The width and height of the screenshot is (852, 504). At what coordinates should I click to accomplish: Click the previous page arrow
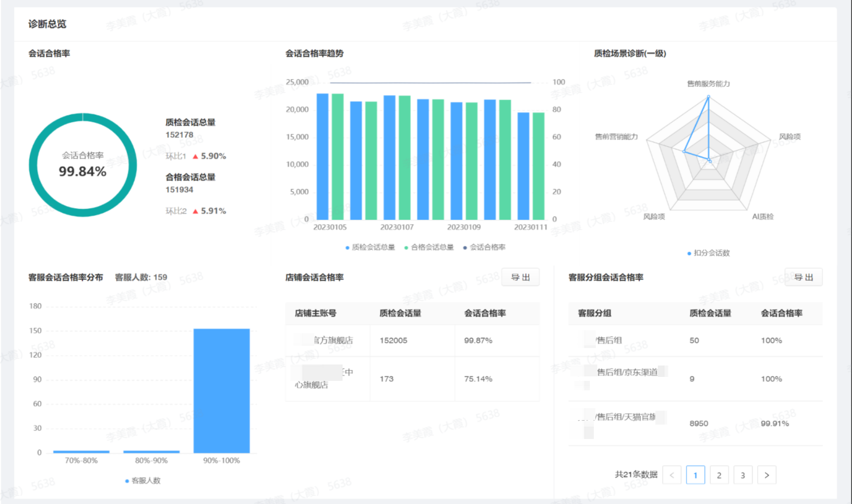[x=672, y=475]
